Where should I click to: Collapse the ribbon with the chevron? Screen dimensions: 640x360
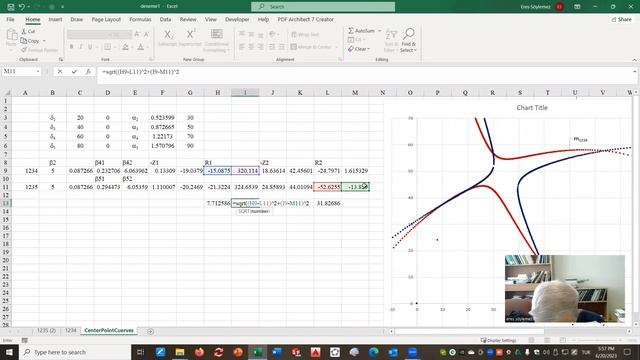(634, 60)
